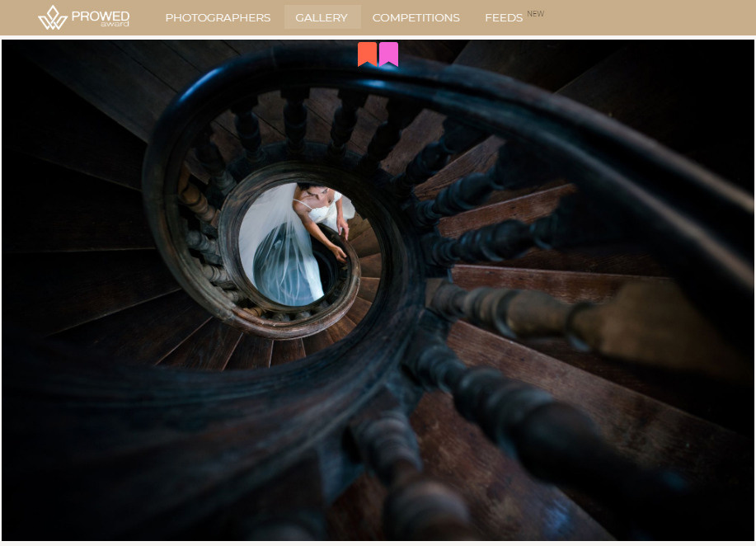Viewport: 756px width, 546px height.
Task: Click the PROWED award brand text
Action: pyautogui.click(x=100, y=16)
